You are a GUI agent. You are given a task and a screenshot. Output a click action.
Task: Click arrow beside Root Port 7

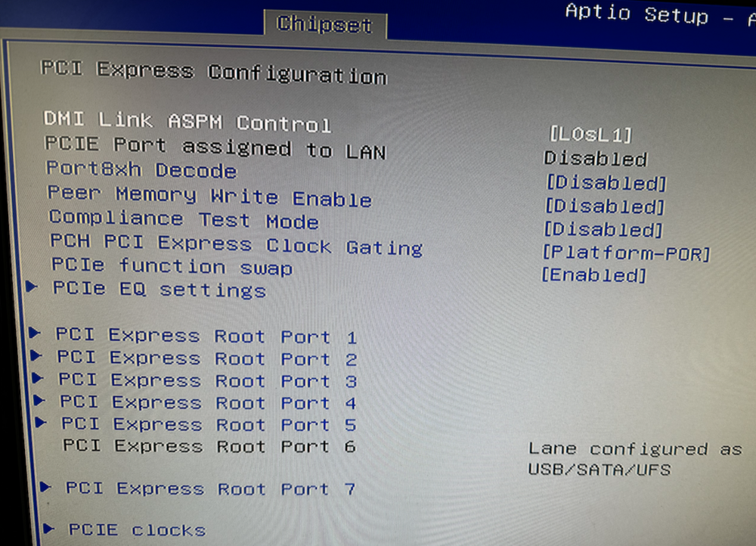(46, 487)
